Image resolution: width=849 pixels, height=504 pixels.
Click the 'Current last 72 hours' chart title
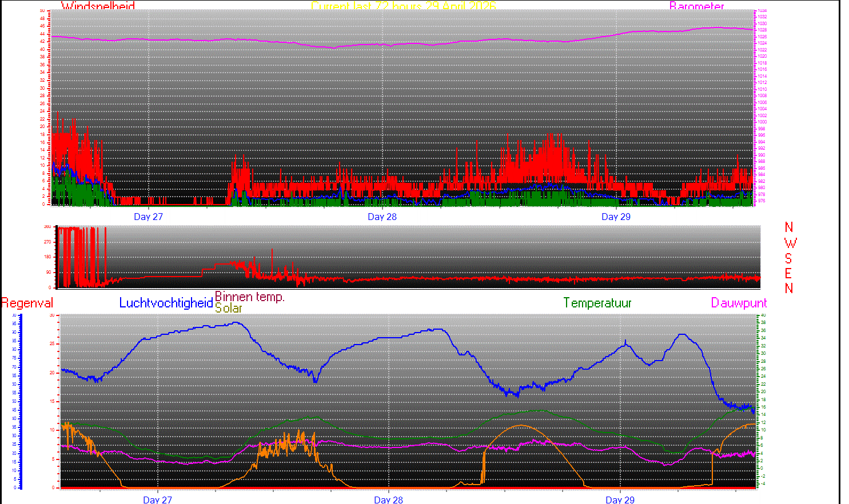(x=403, y=6)
